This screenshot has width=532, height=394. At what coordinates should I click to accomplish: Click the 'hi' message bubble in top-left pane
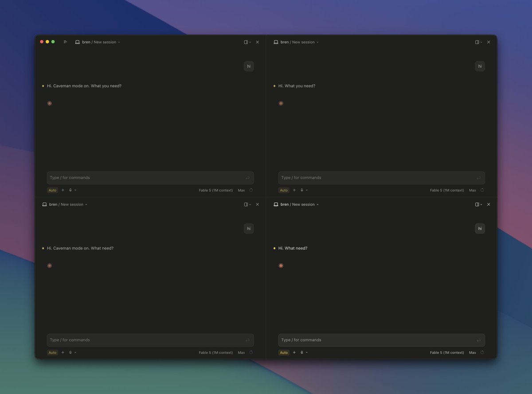click(x=249, y=66)
